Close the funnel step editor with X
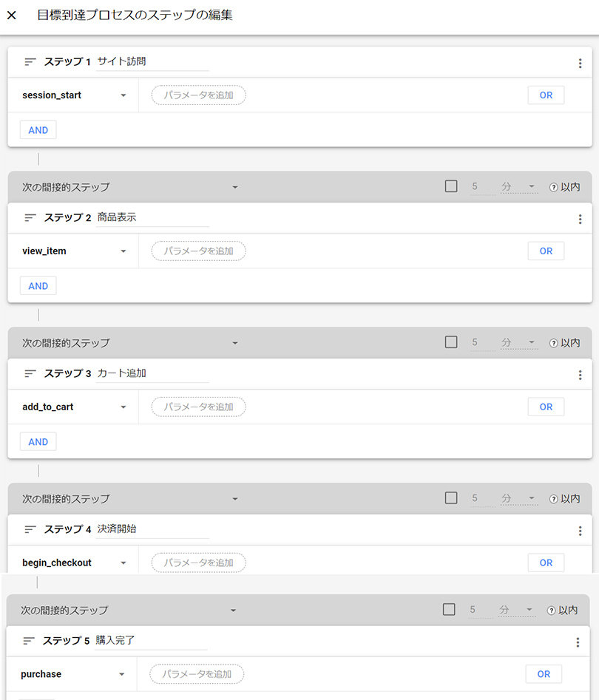The height and width of the screenshot is (700, 599). [12, 16]
